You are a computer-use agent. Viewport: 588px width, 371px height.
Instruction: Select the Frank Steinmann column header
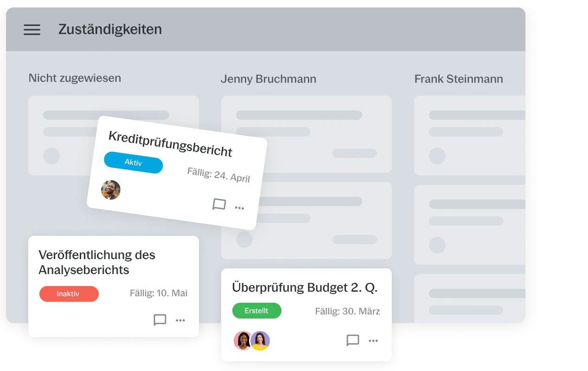[458, 79]
